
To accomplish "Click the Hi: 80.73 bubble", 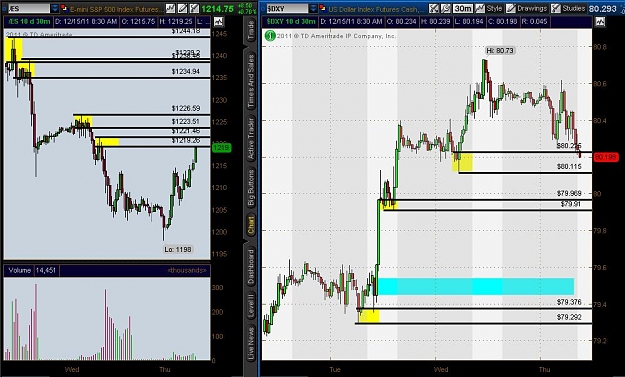I will (500, 51).
